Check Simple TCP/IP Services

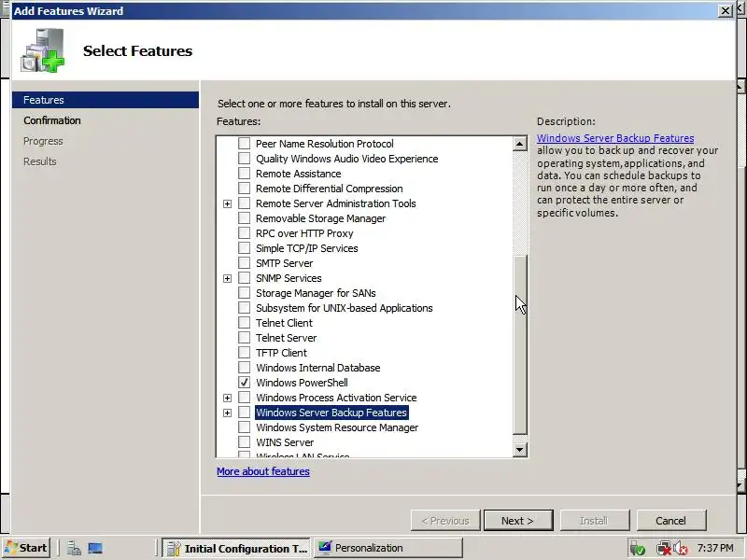(244, 247)
